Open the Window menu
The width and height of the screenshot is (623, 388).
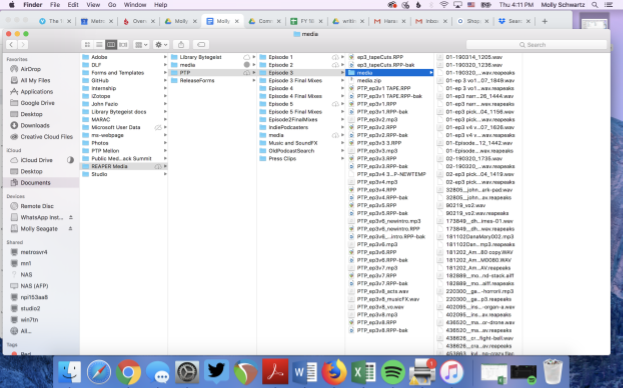tap(135, 5)
